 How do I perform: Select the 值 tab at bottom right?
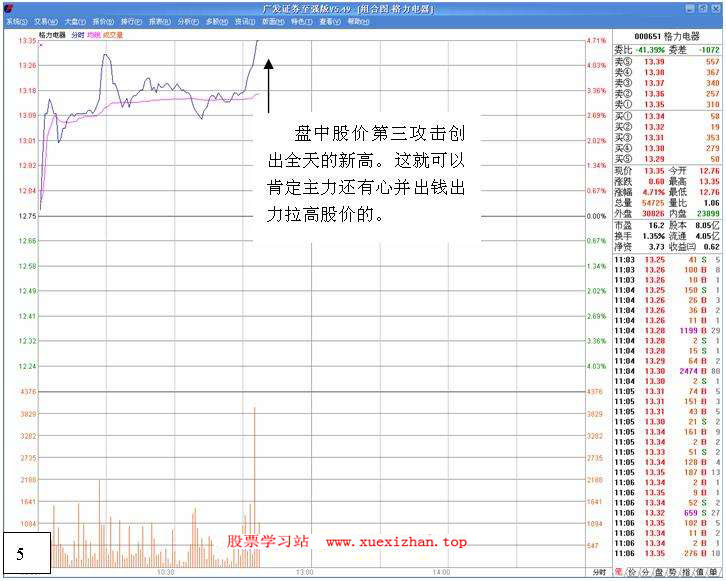(x=700, y=572)
